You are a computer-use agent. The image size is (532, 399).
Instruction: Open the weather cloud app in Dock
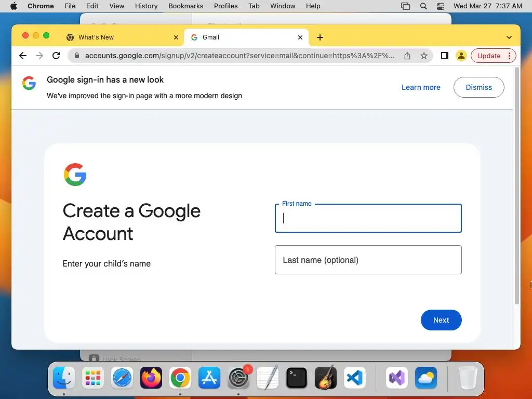(x=426, y=378)
